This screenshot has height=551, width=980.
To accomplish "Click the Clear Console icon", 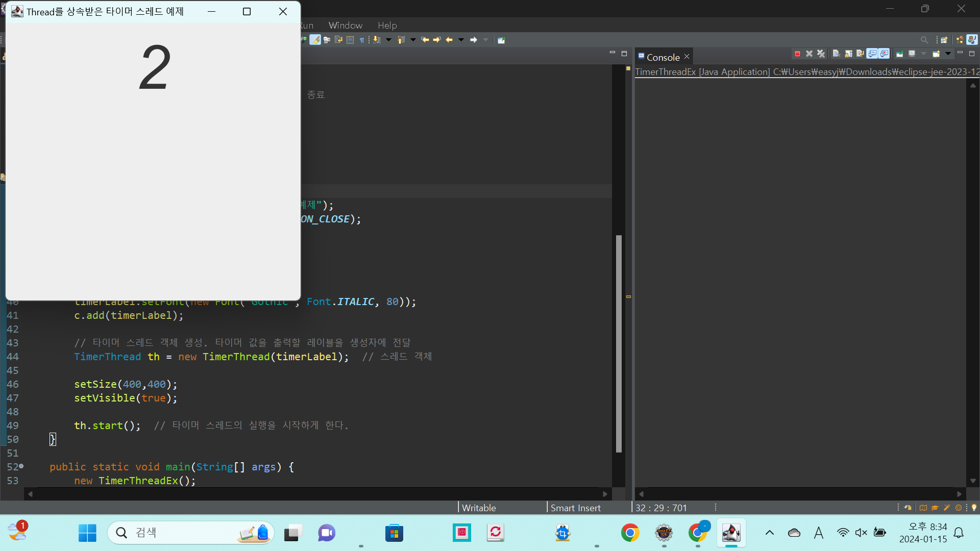I will [836, 54].
